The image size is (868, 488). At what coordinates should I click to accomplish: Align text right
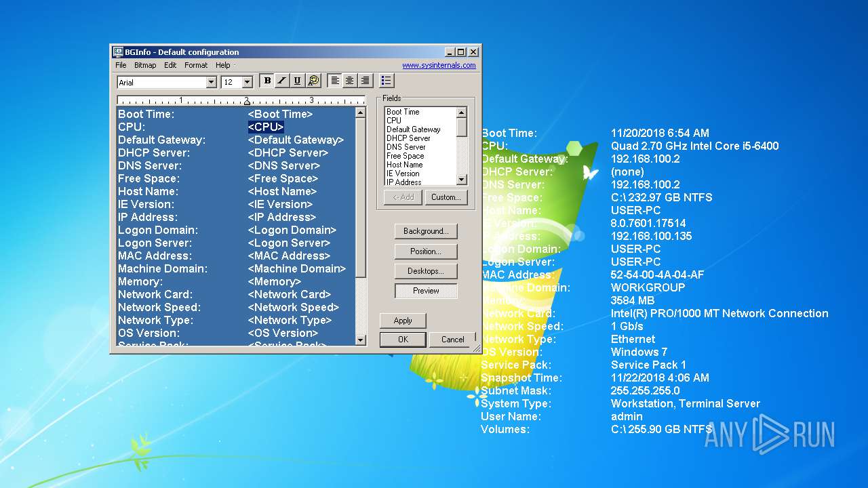tap(365, 81)
